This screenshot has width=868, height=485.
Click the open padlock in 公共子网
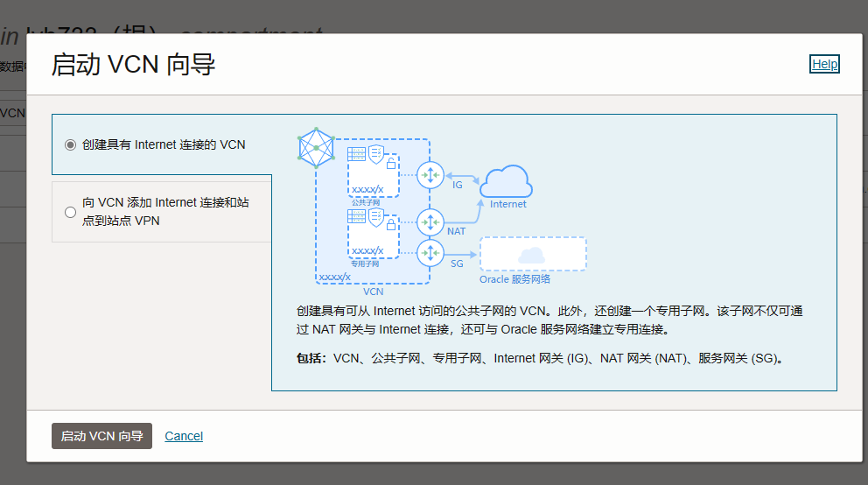click(x=390, y=163)
